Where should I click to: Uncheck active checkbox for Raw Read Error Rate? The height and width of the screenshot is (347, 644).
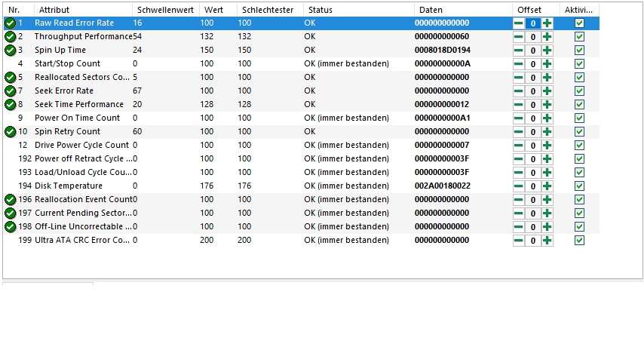pyautogui.click(x=579, y=23)
